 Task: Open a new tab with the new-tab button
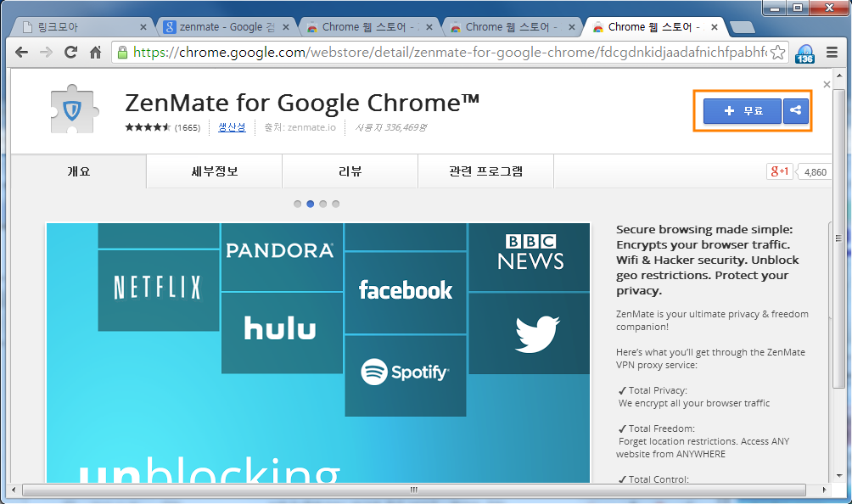[x=742, y=27]
